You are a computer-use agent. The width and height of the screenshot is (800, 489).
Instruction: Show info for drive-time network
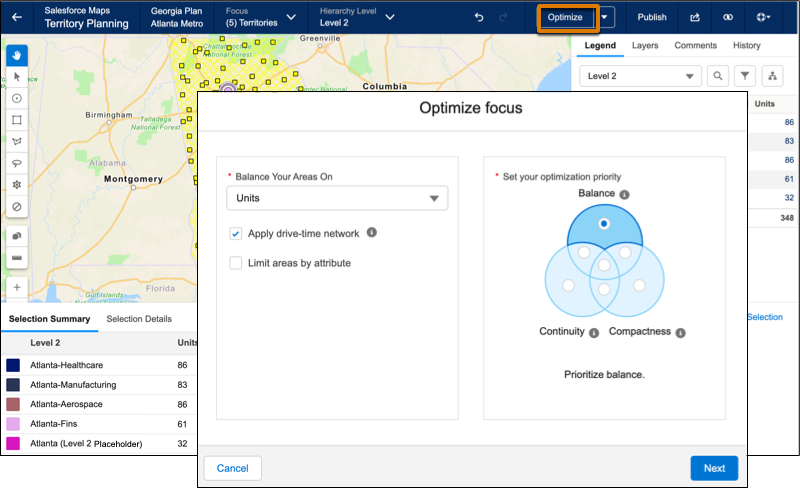372,232
